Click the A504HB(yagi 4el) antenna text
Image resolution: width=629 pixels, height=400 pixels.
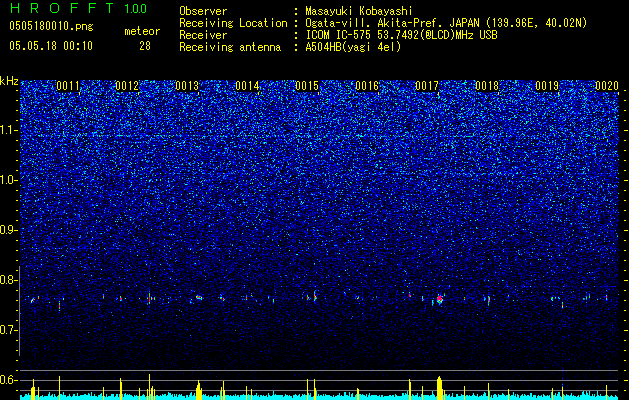[353, 47]
